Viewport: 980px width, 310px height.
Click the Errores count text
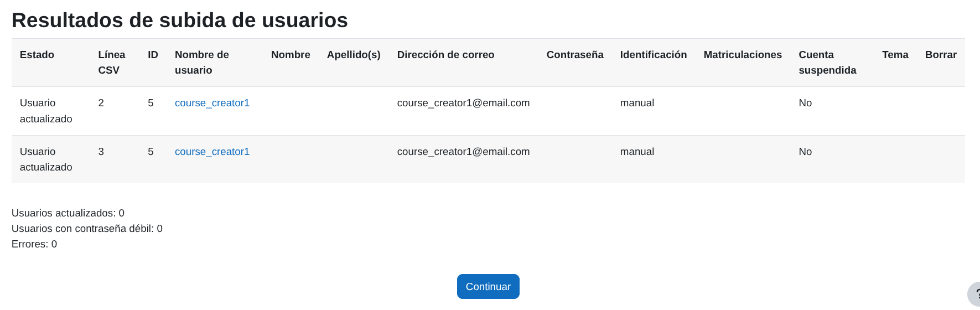pos(34,244)
